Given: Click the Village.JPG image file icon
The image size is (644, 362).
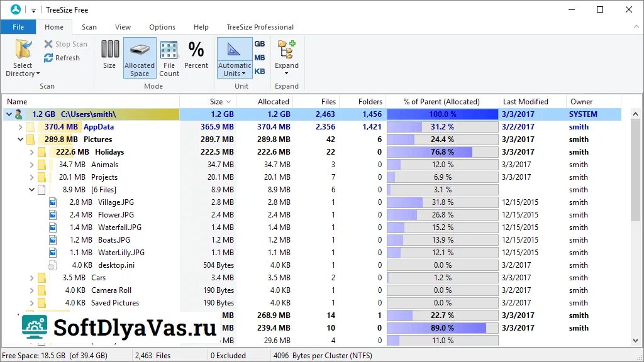Looking at the screenshot, I should (x=53, y=202).
